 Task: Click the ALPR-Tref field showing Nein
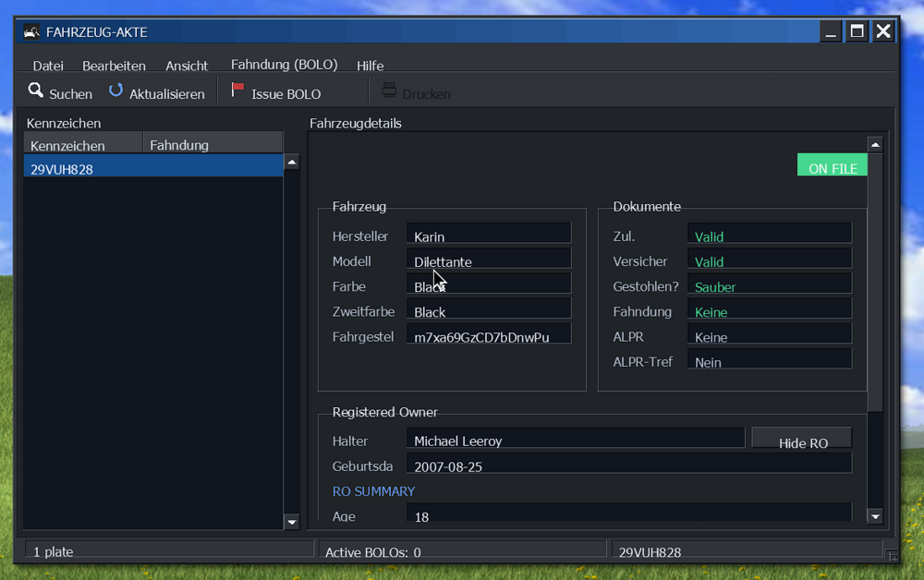tap(770, 360)
